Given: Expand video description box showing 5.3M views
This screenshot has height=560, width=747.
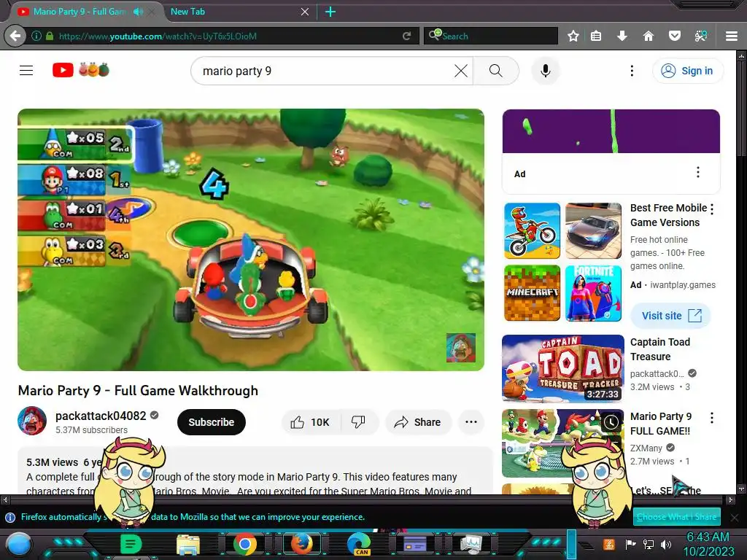Looking at the screenshot, I should (255, 470).
